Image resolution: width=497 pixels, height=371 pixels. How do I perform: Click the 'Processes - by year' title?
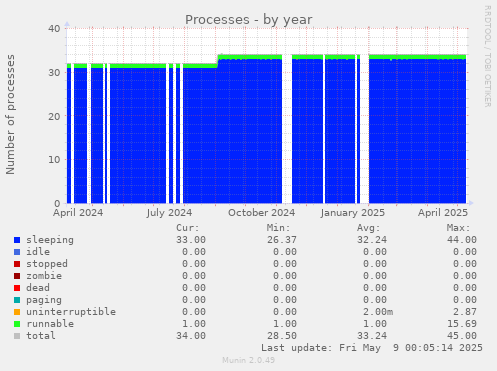point(249,20)
